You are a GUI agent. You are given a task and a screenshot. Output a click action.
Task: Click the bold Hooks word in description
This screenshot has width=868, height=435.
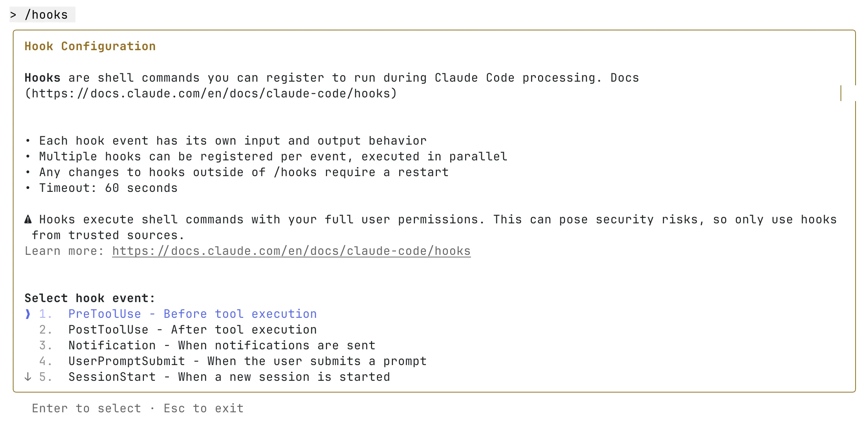coord(42,78)
